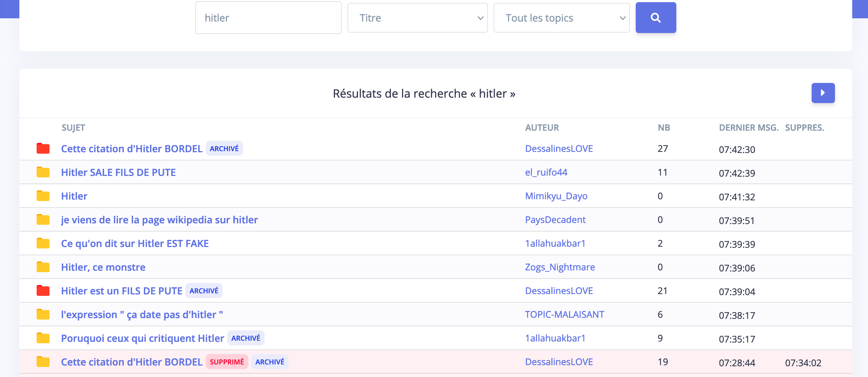Open je viens de lire la page wikipedia topic
Screen dimensions: 868x377
coord(159,220)
